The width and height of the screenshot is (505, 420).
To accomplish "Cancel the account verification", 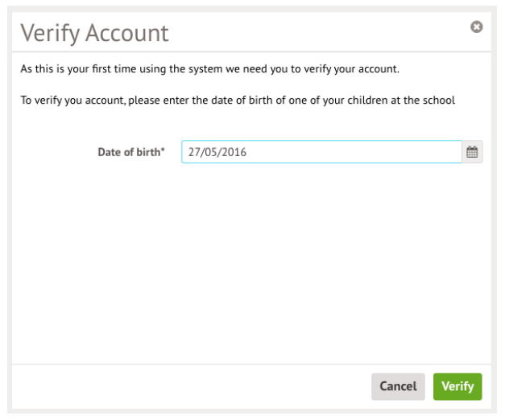I will click(398, 386).
